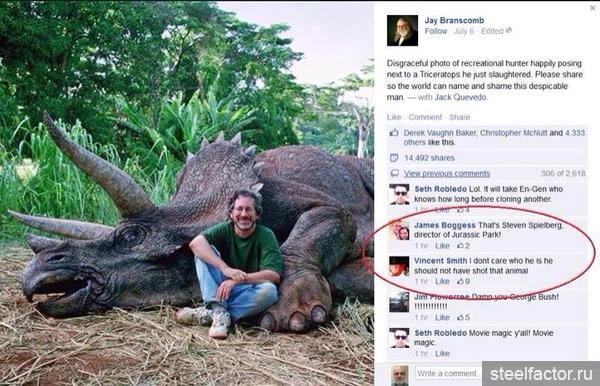The image size is (600, 386).
Task: Click the shares icon next to 14,492 shares
Action: (x=394, y=158)
